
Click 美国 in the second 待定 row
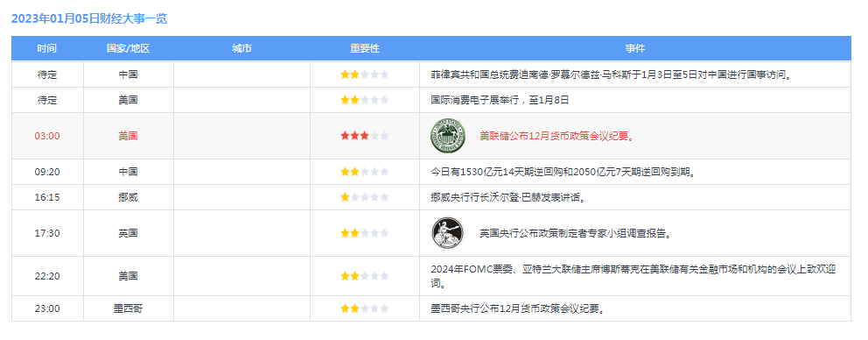tap(128, 101)
